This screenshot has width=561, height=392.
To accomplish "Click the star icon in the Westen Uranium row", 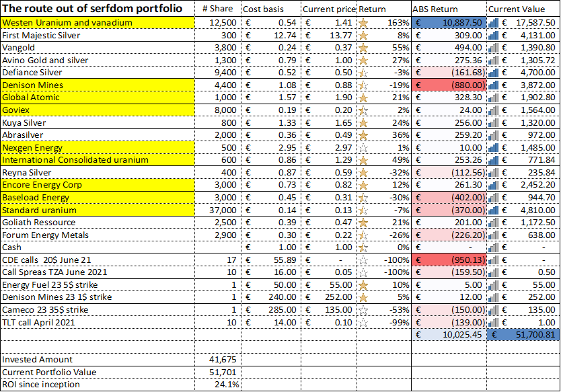I will coord(363,24).
